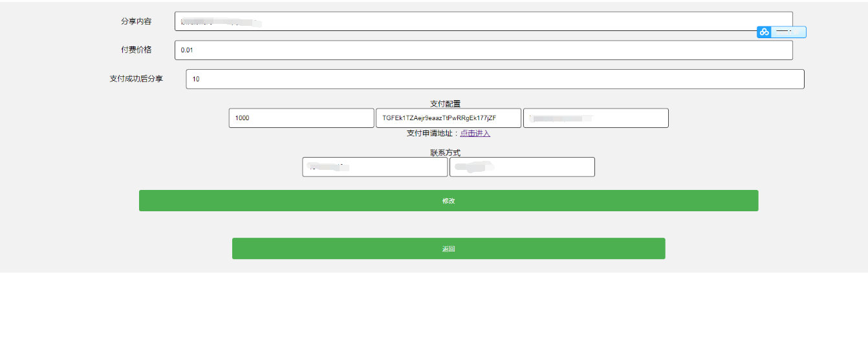Click the 分享内容 label
The width and height of the screenshot is (868, 345).
136,21
